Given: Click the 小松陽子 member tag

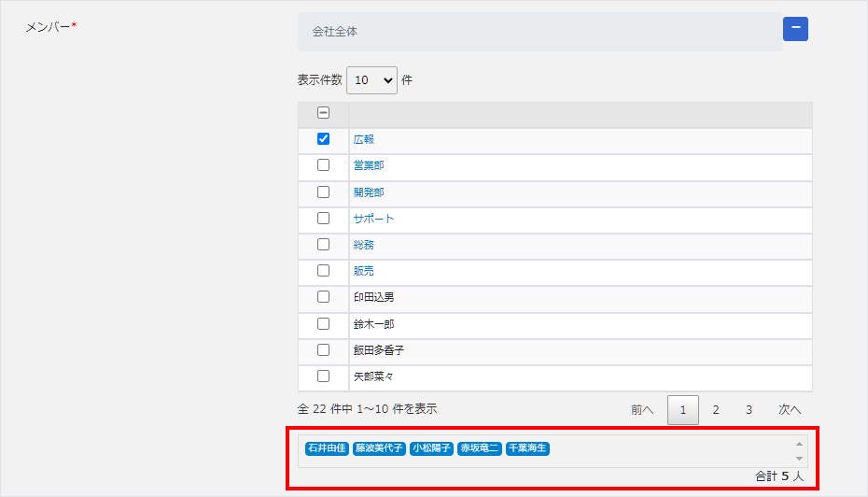Looking at the screenshot, I should (x=431, y=448).
